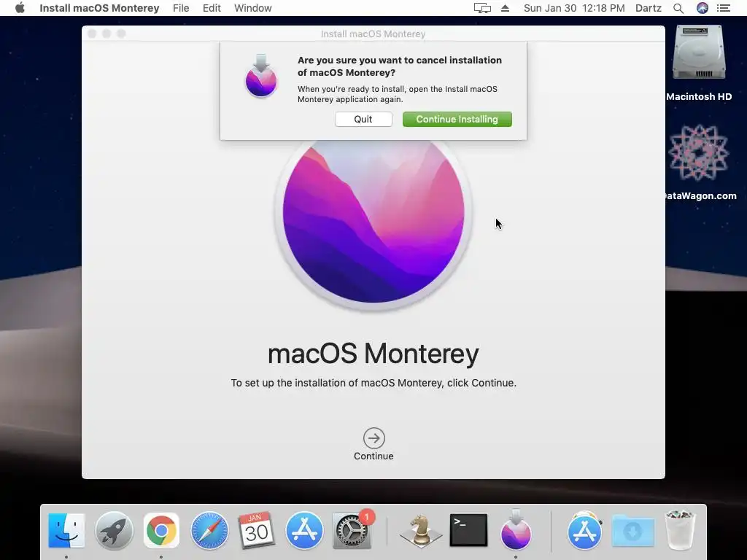Open the App Store icon next to Calendar
The image size is (747, 560).
304,530
